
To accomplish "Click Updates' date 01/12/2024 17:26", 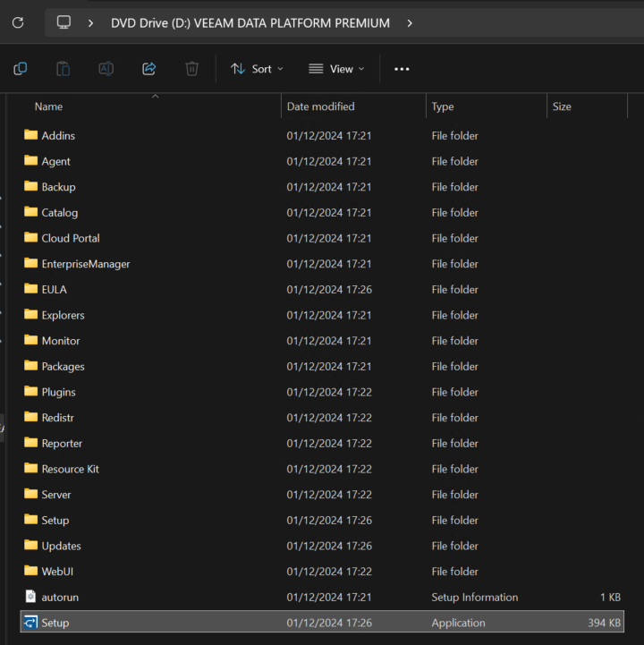I will [x=329, y=546].
